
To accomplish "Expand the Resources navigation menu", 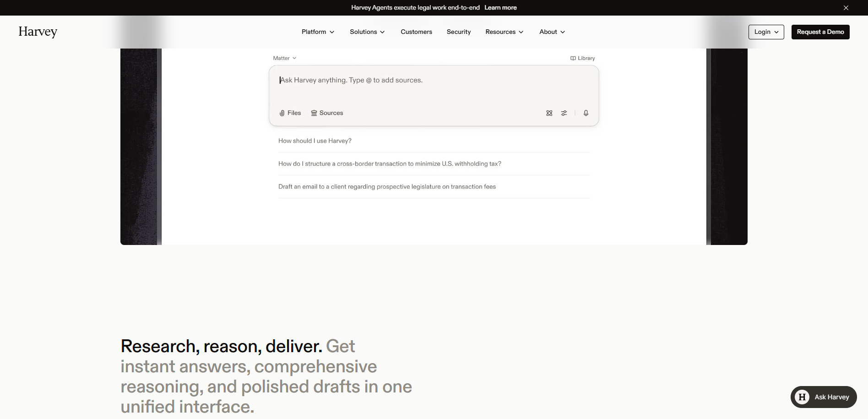I will (x=504, y=32).
